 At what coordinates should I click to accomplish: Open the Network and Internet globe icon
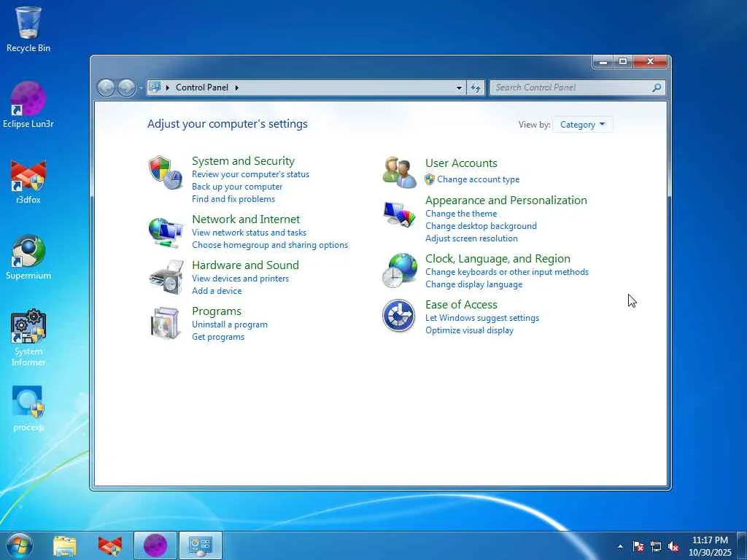pyautogui.click(x=166, y=233)
